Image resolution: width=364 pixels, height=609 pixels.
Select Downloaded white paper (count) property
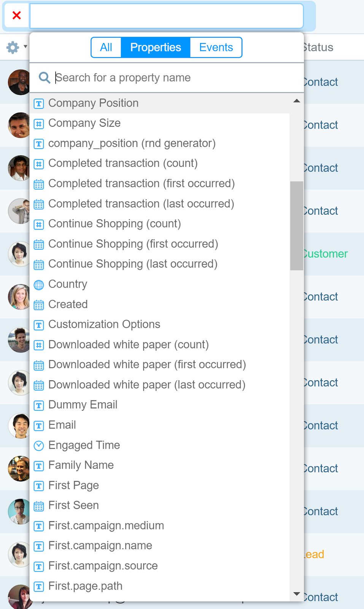click(128, 344)
